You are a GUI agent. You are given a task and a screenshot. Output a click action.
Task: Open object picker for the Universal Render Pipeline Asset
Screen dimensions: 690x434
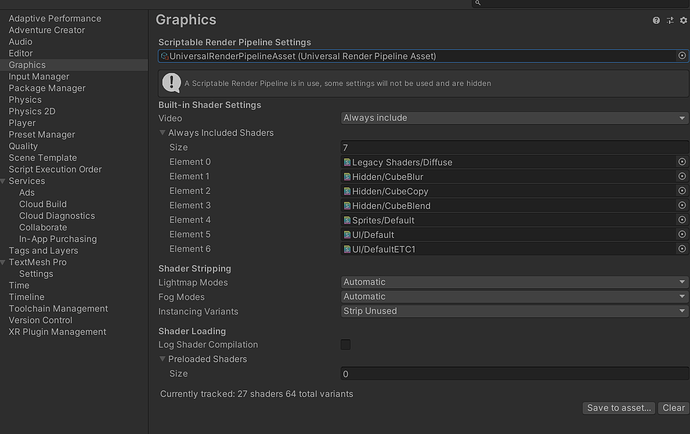pyautogui.click(x=682, y=56)
